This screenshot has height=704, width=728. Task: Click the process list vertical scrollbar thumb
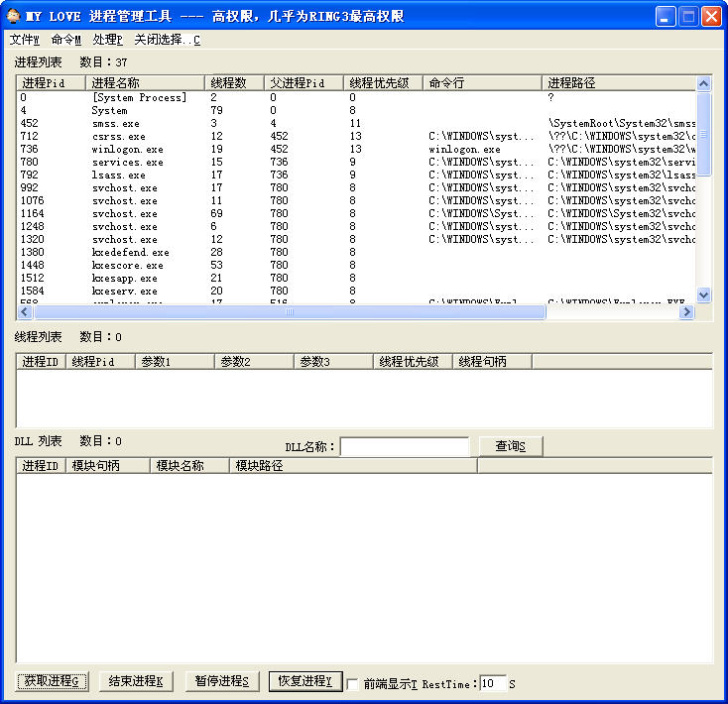point(704,134)
